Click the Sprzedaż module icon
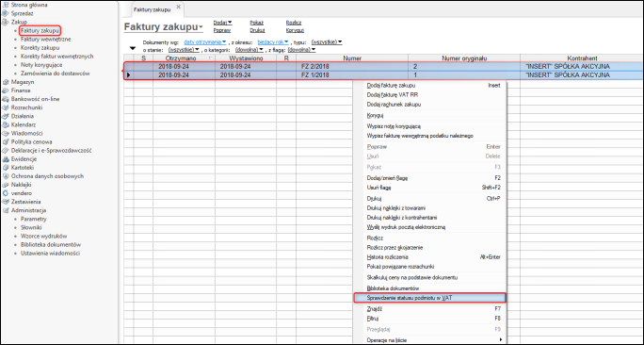Viewport: 644px width, 345px height. (x=6, y=13)
